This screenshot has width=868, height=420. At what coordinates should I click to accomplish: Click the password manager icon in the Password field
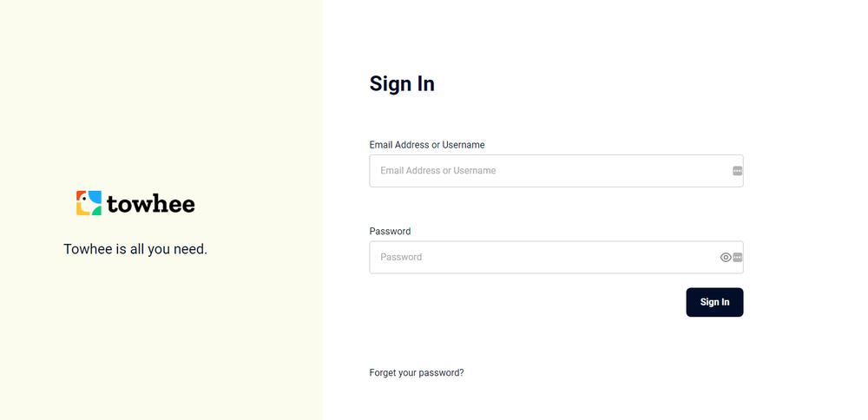point(738,257)
